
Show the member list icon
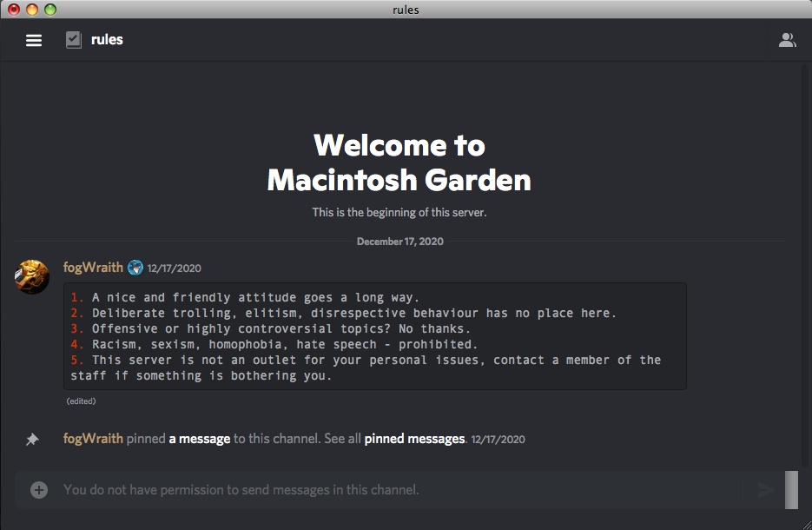pos(787,40)
